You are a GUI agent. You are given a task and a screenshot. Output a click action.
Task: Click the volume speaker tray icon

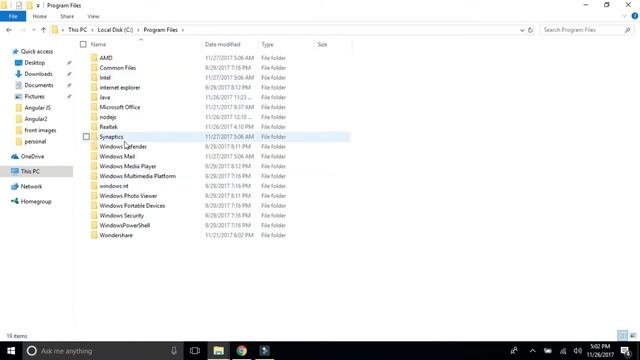tap(578, 351)
